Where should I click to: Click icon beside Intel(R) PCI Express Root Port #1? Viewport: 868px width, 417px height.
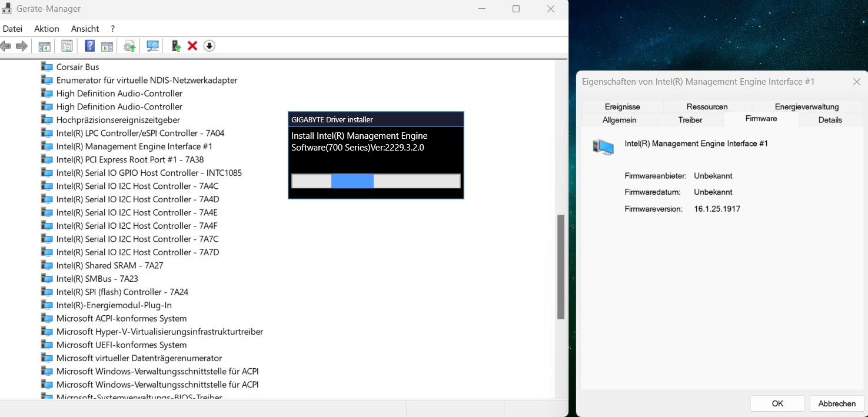pos(47,159)
